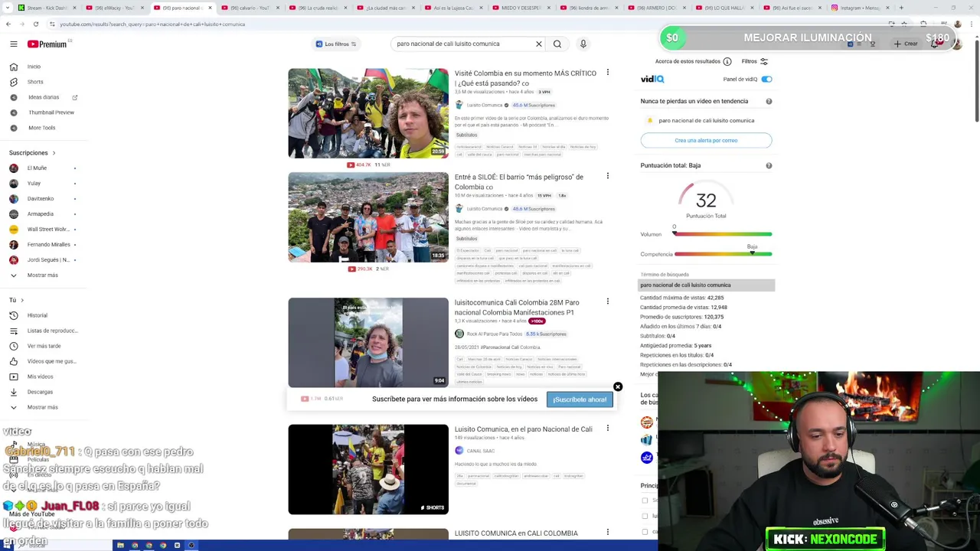Open Visité Colombia video thumbnail

368,113
